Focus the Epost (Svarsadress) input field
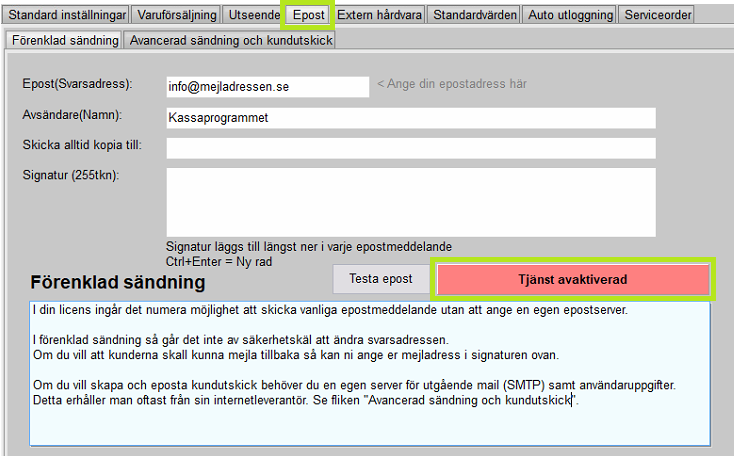 268,87
